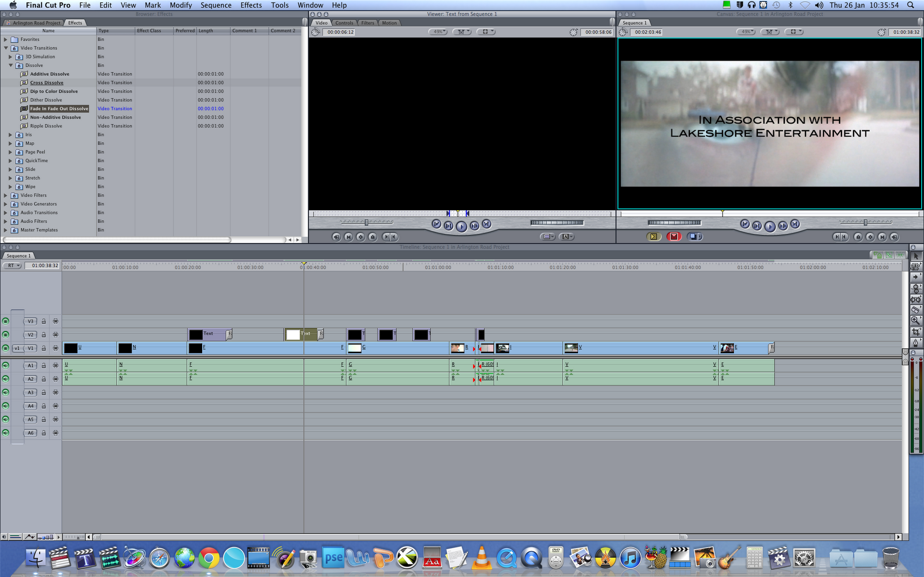Expand the Video Filters bin
924x577 pixels.
6,195
